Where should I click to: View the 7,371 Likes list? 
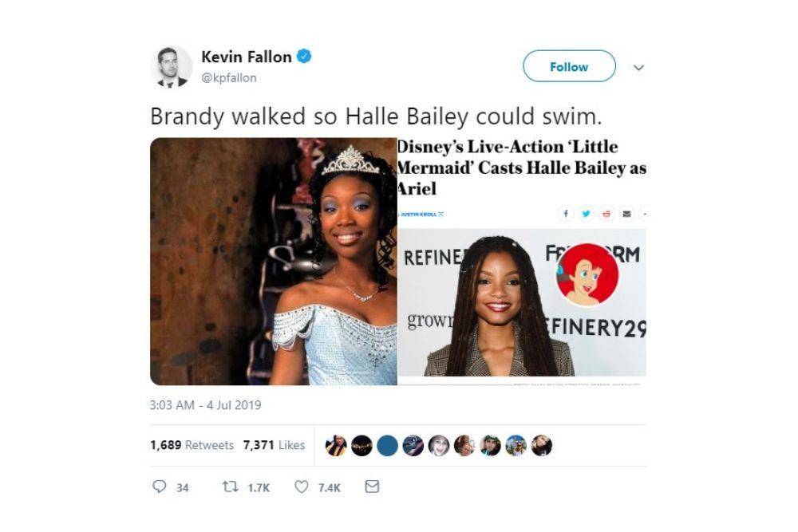(274, 445)
